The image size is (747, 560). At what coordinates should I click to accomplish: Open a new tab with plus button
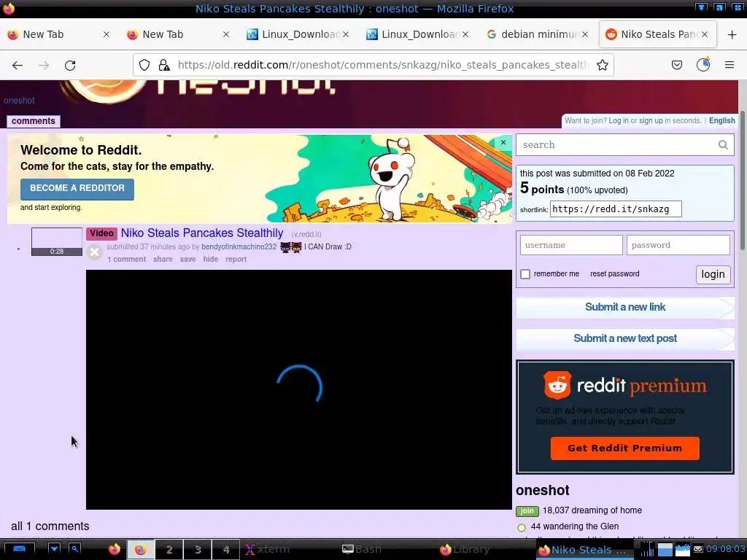click(x=732, y=34)
